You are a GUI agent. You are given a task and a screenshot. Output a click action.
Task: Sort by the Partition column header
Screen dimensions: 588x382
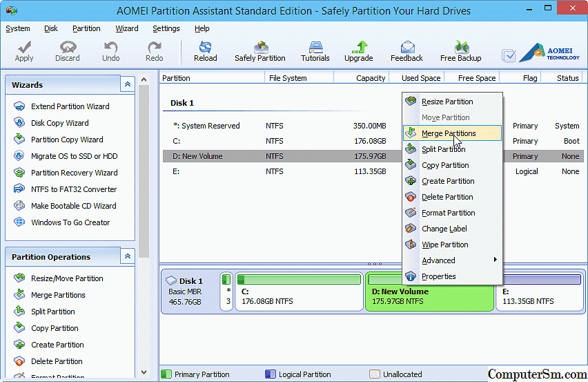212,78
